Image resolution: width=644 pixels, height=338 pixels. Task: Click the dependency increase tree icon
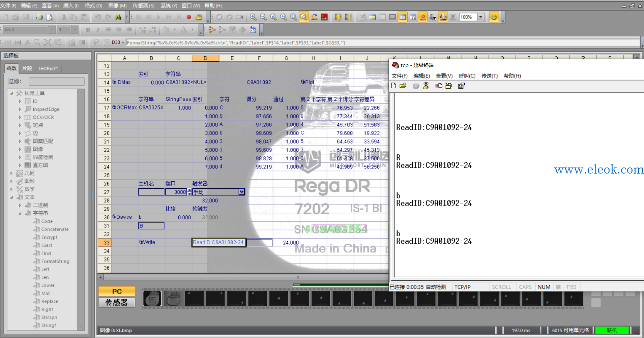pyautogui.click(x=212, y=30)
